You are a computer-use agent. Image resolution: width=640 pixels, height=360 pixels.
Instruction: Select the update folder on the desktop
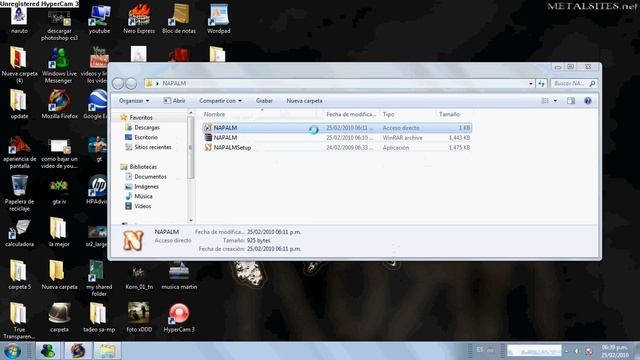[19, 104]
